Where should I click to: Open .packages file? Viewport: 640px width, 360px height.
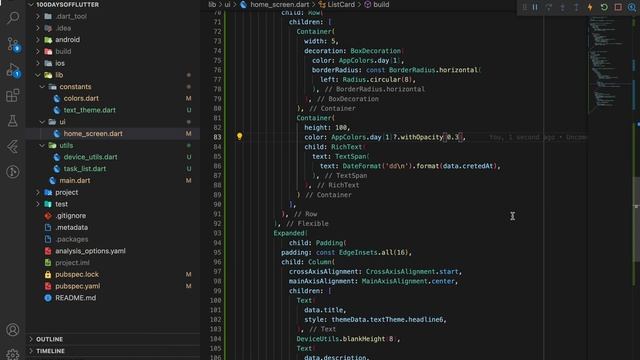point(71,239)
